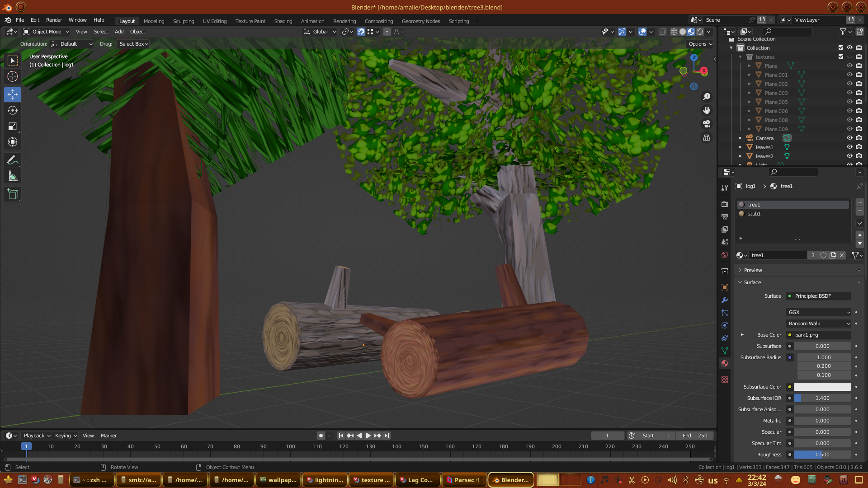Viewport: 868px width, 488px height.
Task: Click the Subsurface Color swatch
Action: click(x=822, y=387)
